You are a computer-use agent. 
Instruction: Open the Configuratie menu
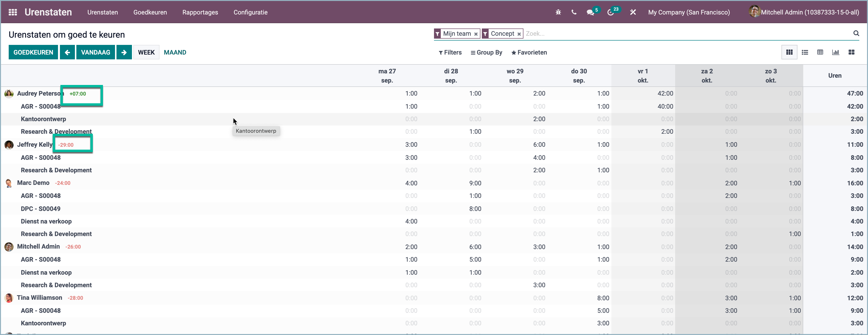pos(250,12)
